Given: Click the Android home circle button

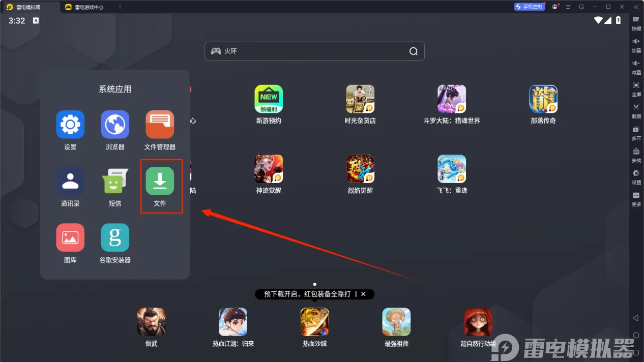Looking at the screenshot, I should pos(636,335).
